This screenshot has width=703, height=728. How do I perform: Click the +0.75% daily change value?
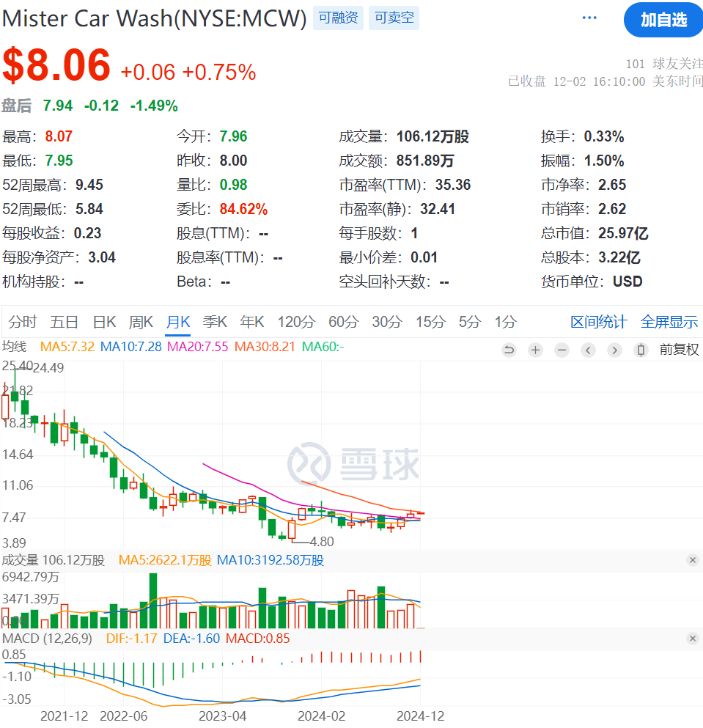(x=219, y=73)
